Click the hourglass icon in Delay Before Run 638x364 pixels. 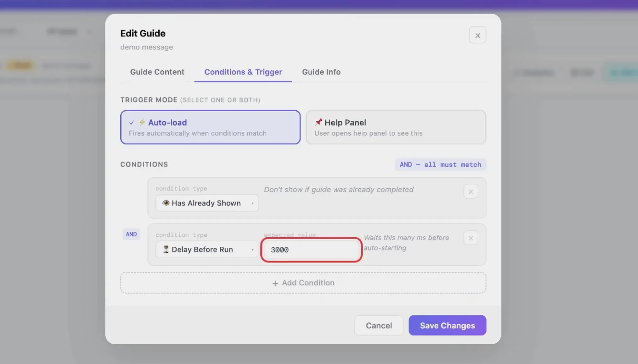click(166, 249)
